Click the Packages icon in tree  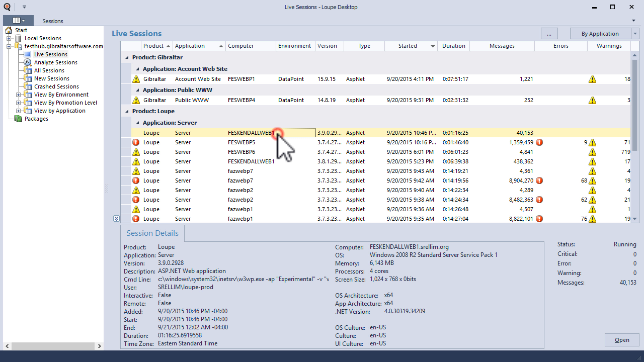coord(18,119)
